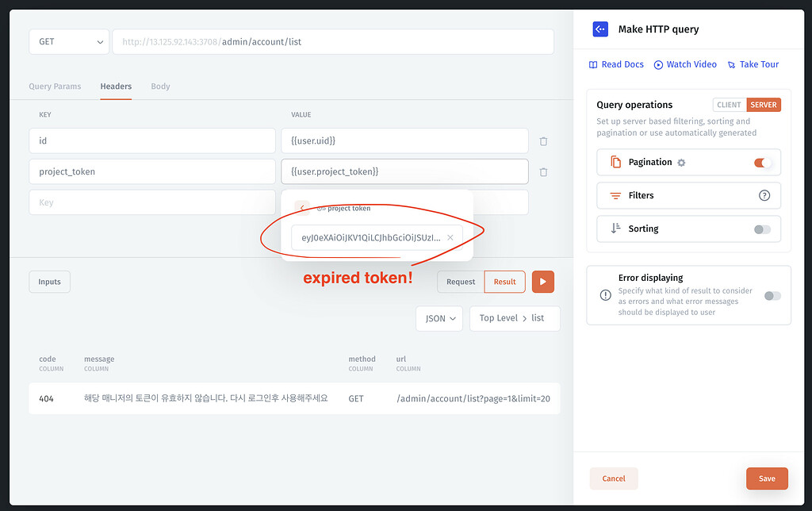Open the Read Docs link

[616, 64]
